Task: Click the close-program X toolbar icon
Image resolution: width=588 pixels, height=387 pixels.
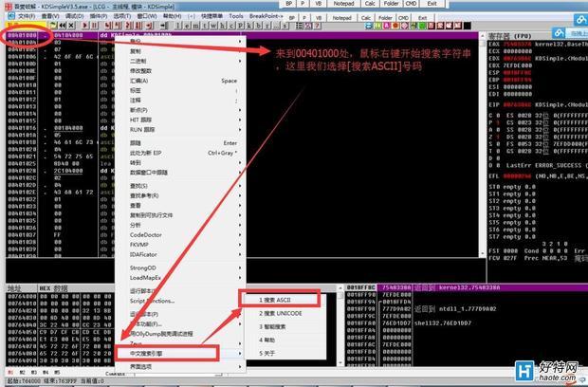Action: point(71,26)
